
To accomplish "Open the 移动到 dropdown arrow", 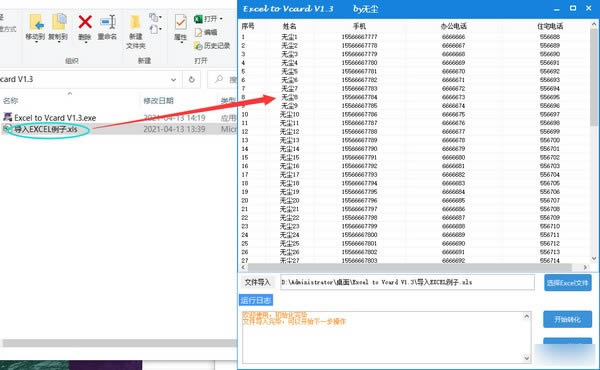I will pos(36,42).
